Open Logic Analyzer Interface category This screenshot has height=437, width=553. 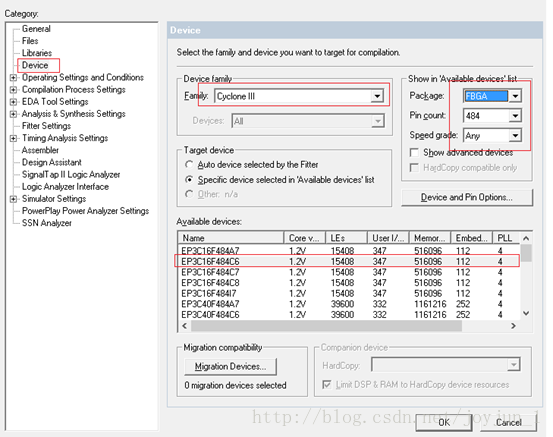(x=65, y=187)
